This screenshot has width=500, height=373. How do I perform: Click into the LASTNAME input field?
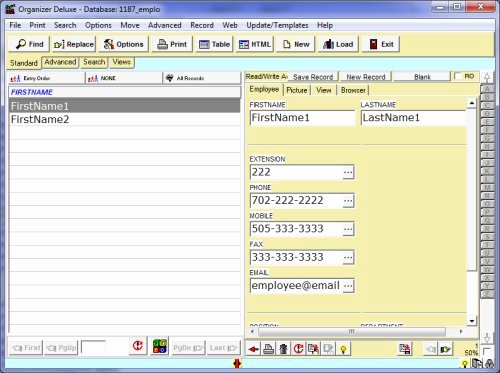pyautogui.click(x=413, y=118)
